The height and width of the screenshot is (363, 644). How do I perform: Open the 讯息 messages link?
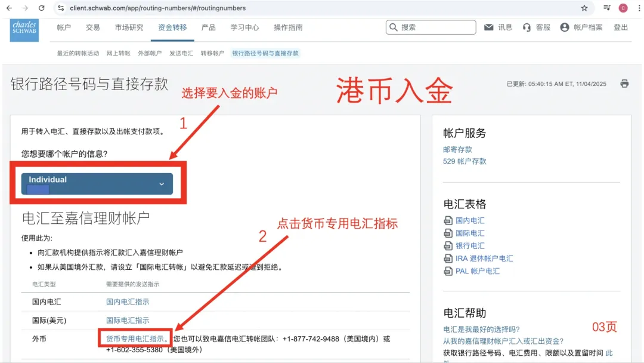click(505, 27)
